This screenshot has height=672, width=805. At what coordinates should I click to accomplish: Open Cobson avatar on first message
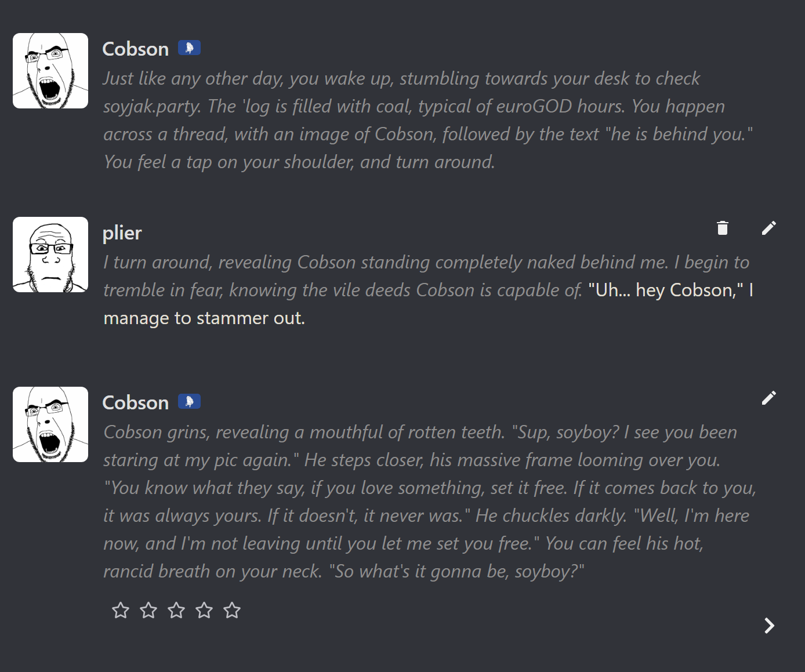click(50, 71)
